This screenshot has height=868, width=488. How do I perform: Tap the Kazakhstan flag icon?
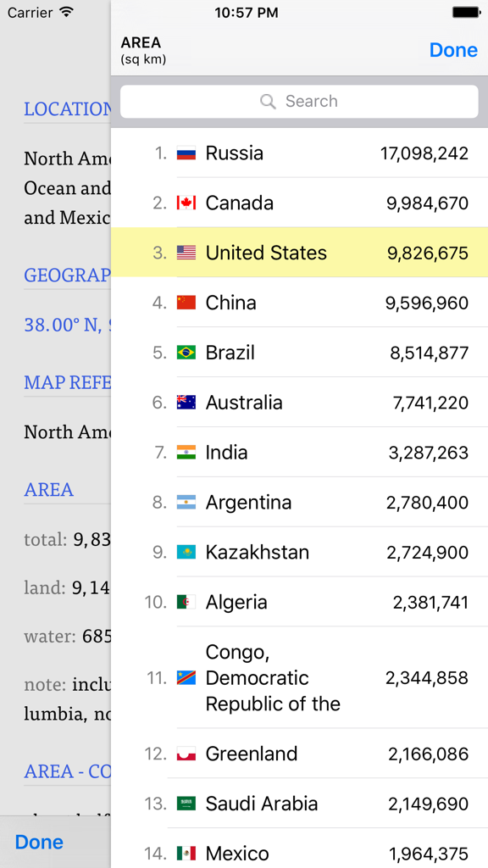pyautogui.click(x=187, y=552)
